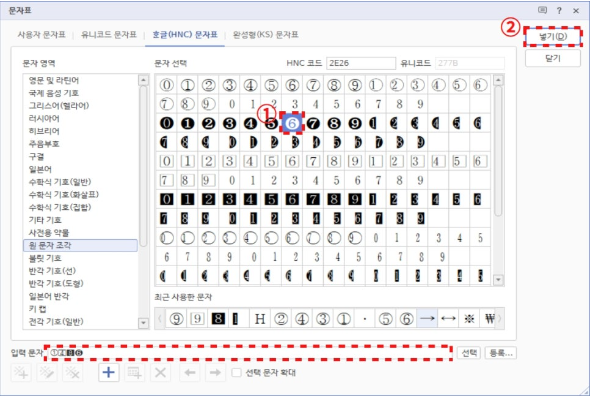Choose black boxed 8 in recent characters

[x=218, y=319]
